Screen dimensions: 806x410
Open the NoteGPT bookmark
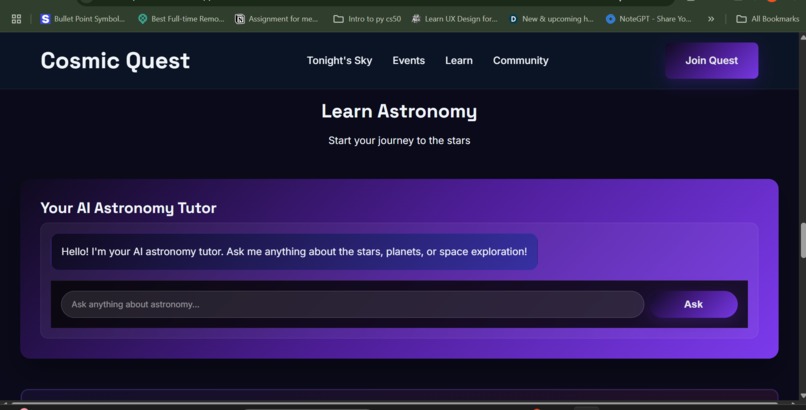[649, 19]
